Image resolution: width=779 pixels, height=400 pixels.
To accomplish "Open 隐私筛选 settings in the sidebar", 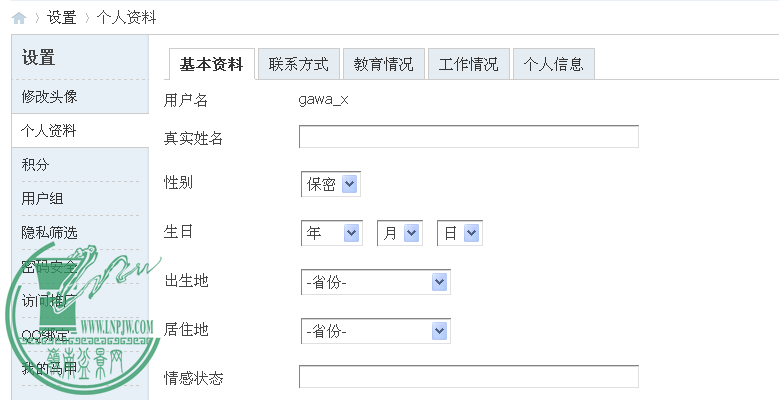I will click(x=49, y=232).
